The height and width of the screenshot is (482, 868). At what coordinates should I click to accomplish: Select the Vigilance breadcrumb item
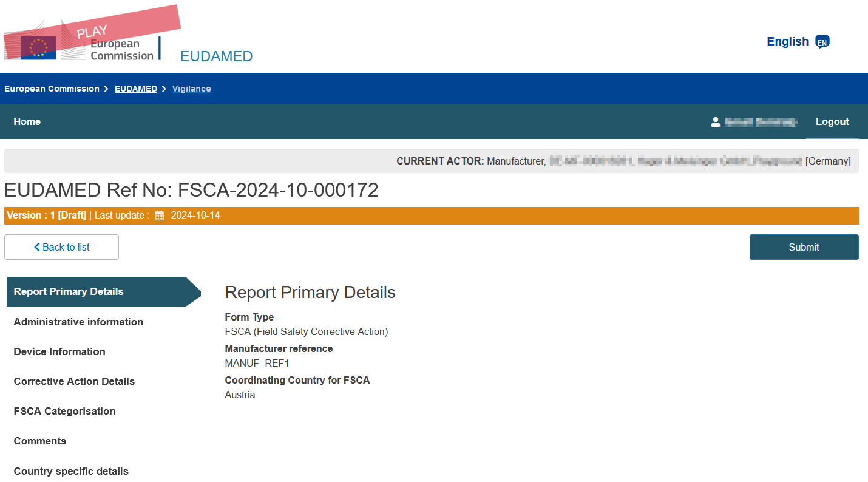pyautogui.click(x=191, y=89)
